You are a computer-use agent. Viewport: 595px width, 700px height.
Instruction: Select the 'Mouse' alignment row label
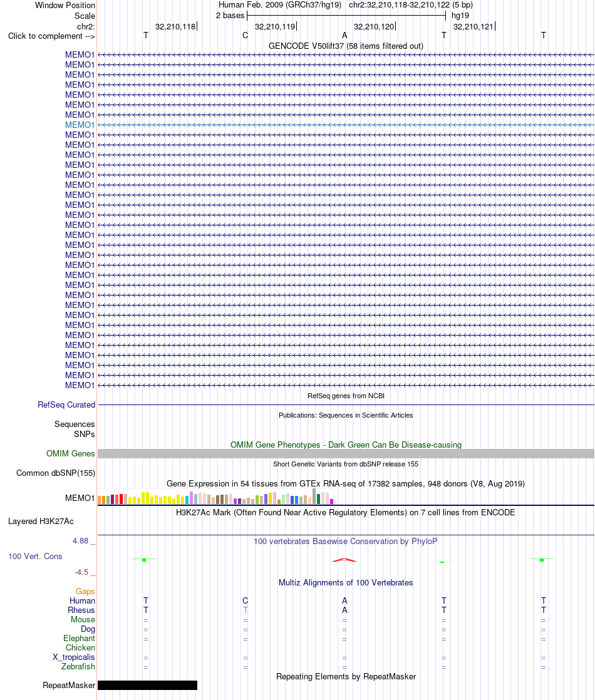click(83, 620)
